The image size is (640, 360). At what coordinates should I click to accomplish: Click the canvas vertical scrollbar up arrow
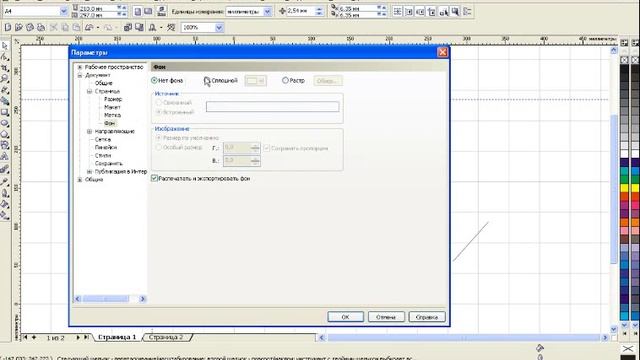614,51
